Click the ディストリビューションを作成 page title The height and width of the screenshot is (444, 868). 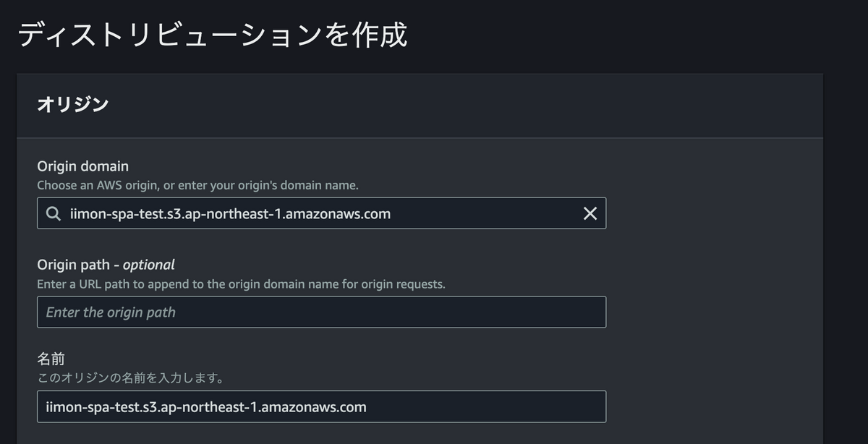[x=213, y=35]
